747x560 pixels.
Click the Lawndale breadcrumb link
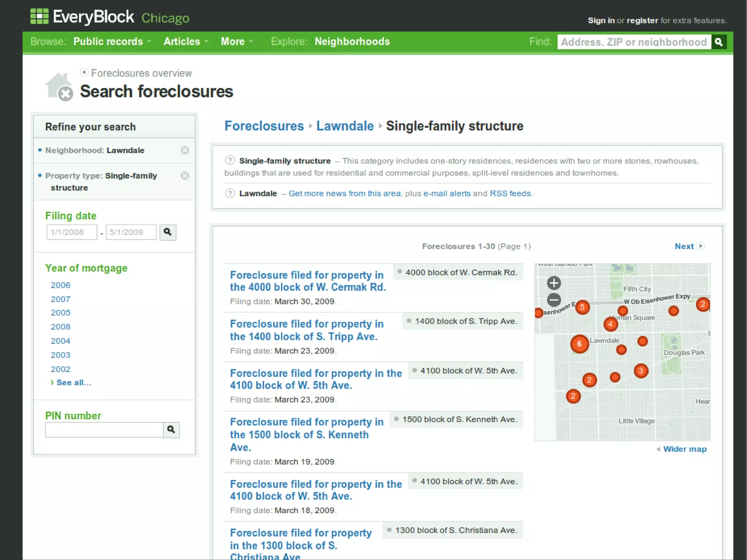[x=345, y=126]
